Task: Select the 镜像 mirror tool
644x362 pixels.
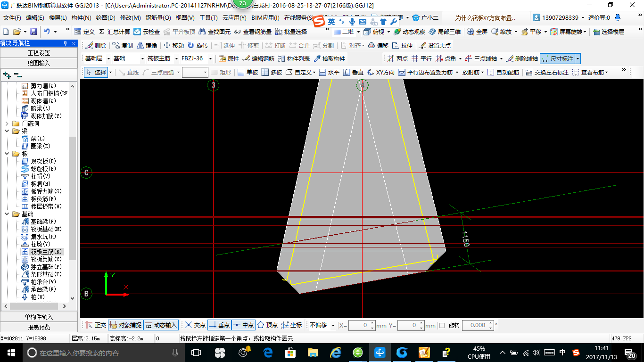Action: (x=147, y=46)
